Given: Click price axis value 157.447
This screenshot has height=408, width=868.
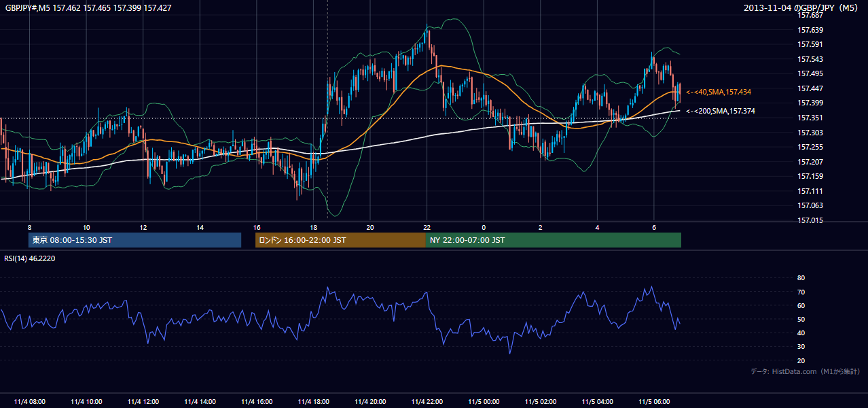Looking at the screenshot, I should [810, 89].
